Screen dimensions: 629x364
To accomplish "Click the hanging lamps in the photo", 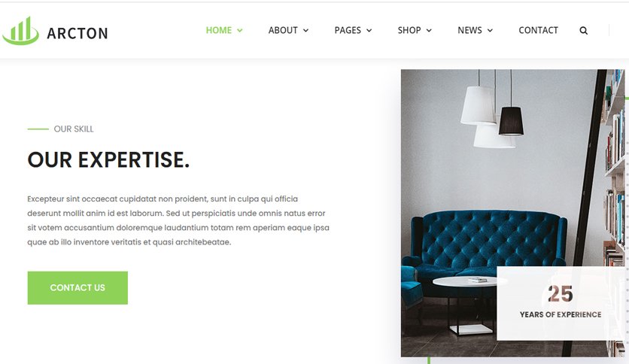I will tap(492, 109).
